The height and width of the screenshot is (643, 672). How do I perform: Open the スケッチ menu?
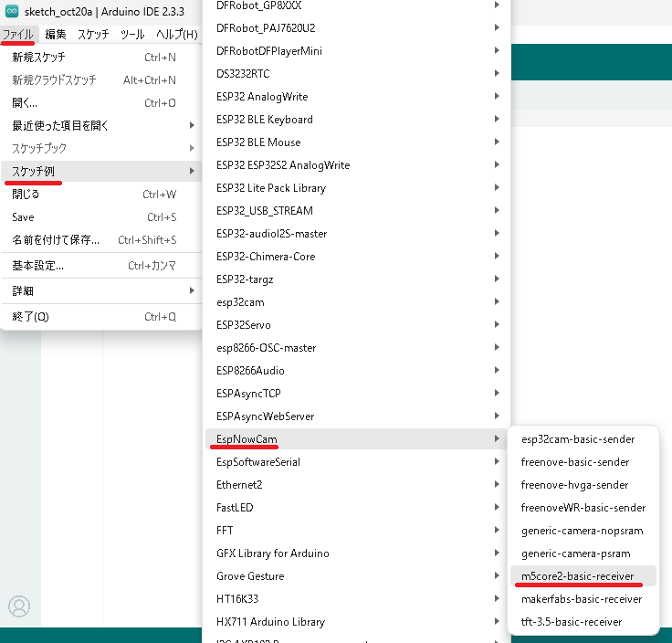93,34
